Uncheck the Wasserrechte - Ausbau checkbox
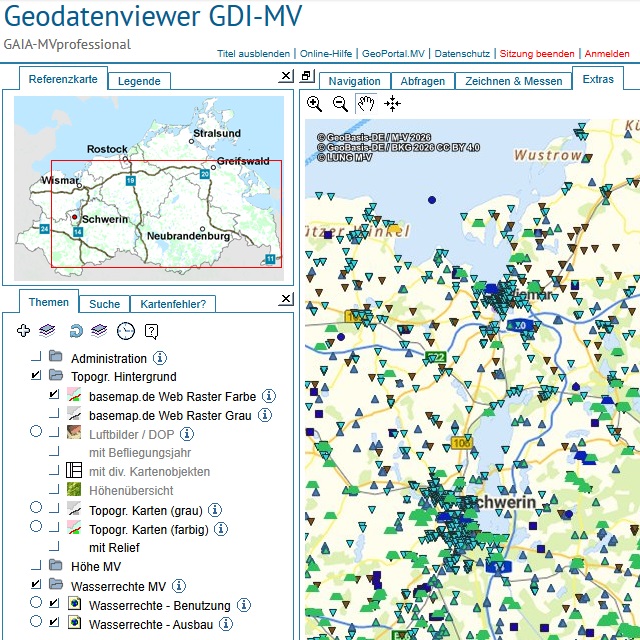Screen dimensions: 640x640 click(54, 622)
